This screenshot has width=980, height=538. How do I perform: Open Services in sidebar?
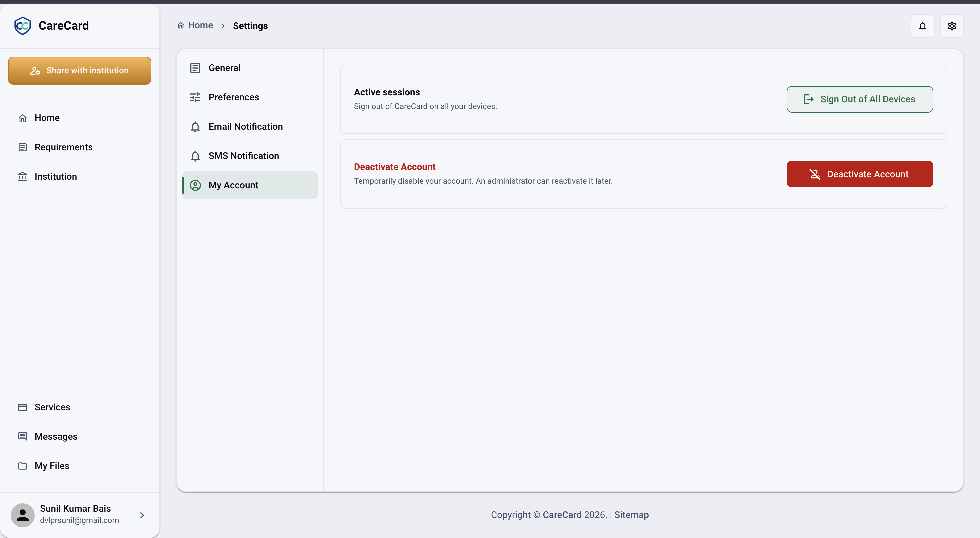pos(80,407)
